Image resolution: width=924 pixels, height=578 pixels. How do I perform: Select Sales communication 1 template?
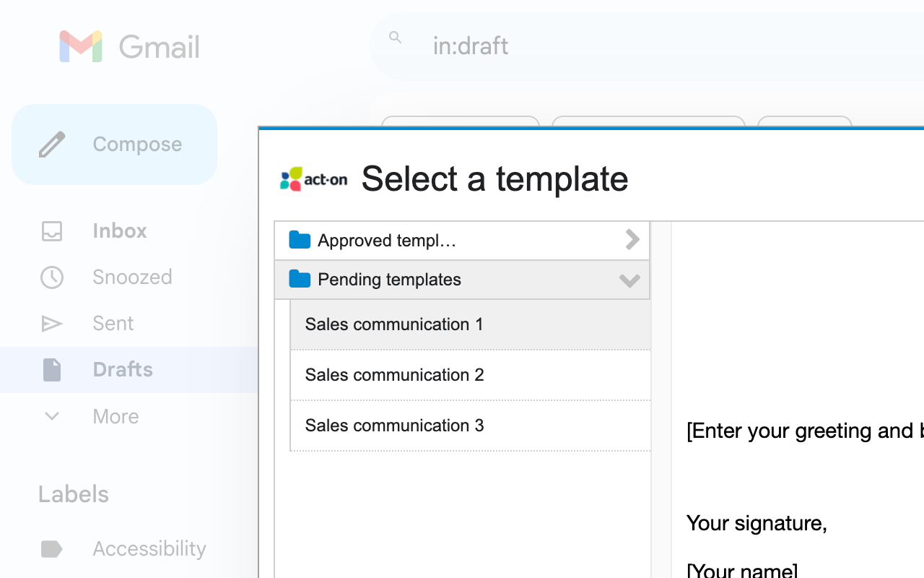pos(394,324)
